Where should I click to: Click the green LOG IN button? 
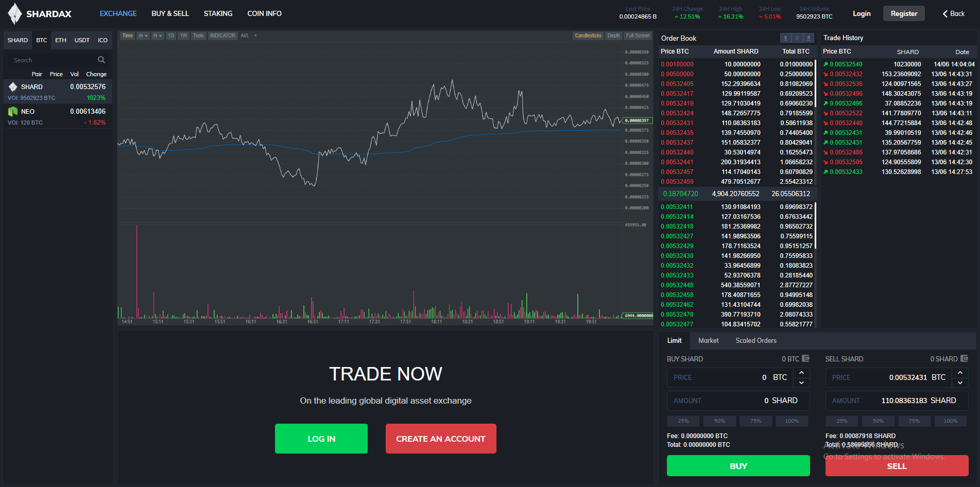coord(321,439)
